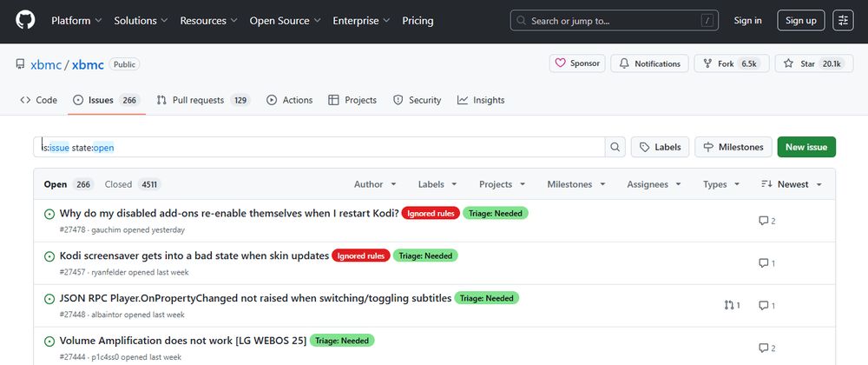Select the Issues tab
The height and width of the screenshot is (365, 868).
tap(107, 100)
